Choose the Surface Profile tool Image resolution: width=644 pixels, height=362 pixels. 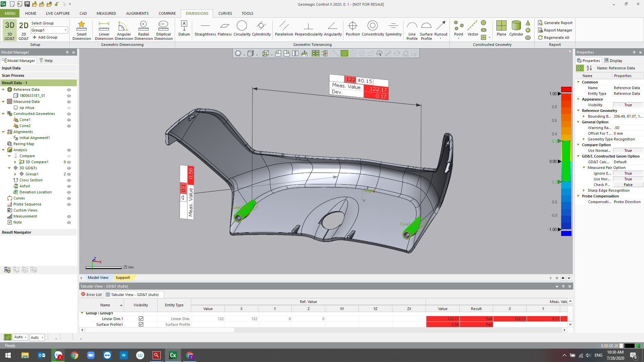(x=426, y=30)
